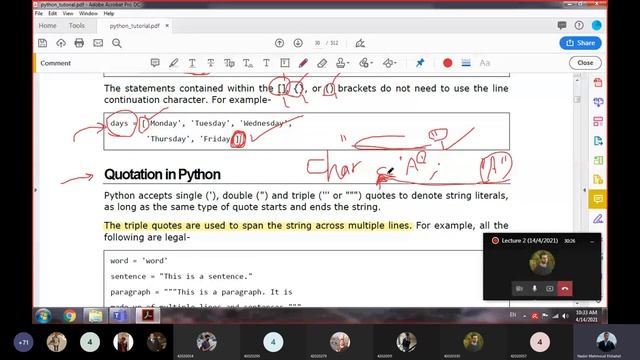Collapse the right tools pane arrow
640x360 pixels.
[x=584, y=190]
